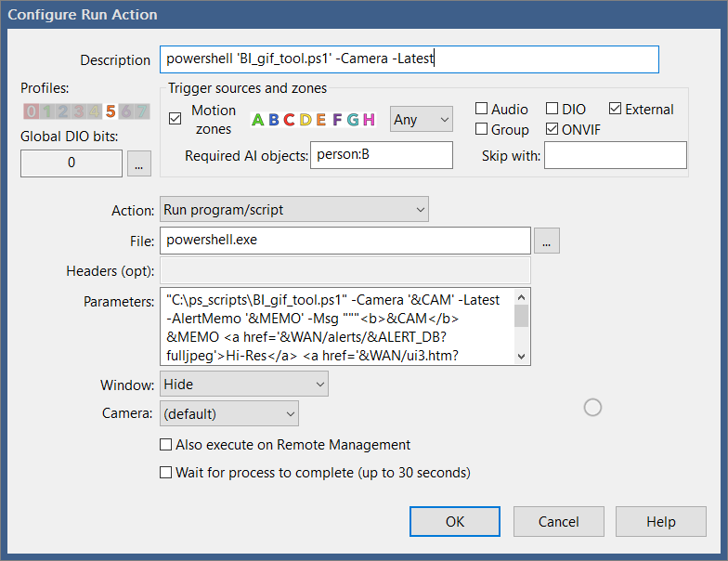Toggle motion zone F
Image resolution: width=728 pixels, height=561 pixels.
(x=337, y=120)
